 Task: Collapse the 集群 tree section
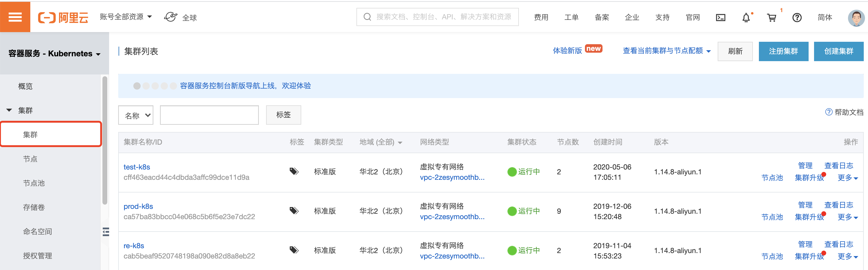[x=9, y=110]
